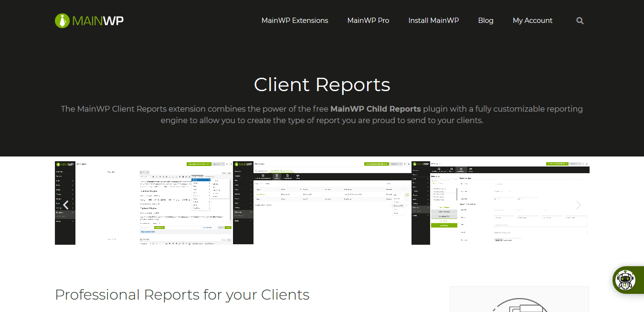
Task: Open the middle screenshot showing reports table
Action: click(322, 203)
